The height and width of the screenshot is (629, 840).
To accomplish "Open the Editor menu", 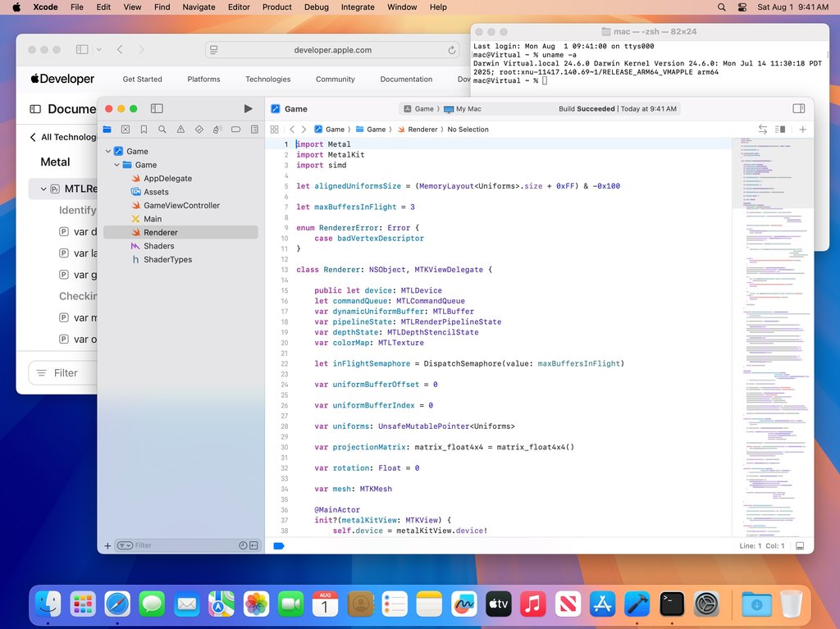I will [239, 7].
